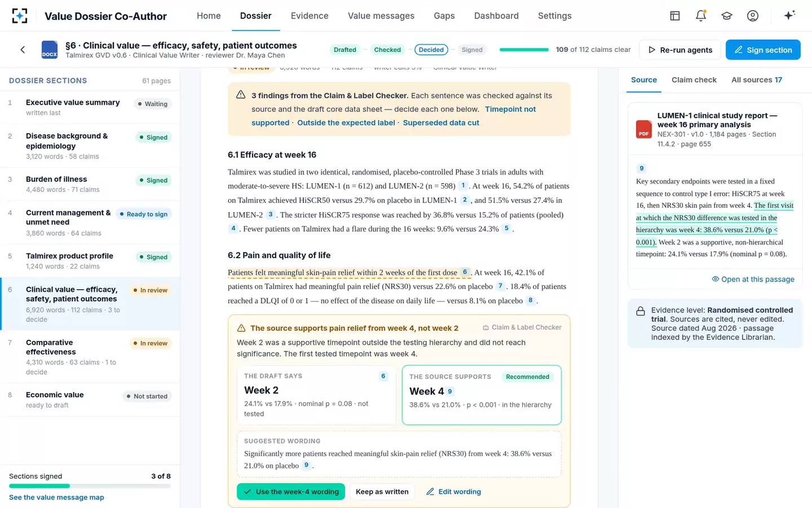Jump to Outside the expected label finding
Image resolution: width=812 pixels, height=508 pixels.
click(346, 122)
